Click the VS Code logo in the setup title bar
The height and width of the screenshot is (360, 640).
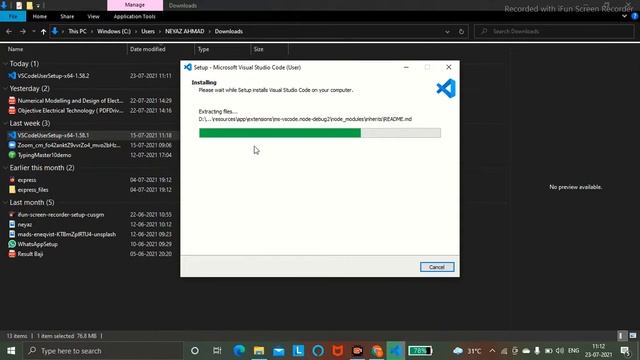[188, 67]
